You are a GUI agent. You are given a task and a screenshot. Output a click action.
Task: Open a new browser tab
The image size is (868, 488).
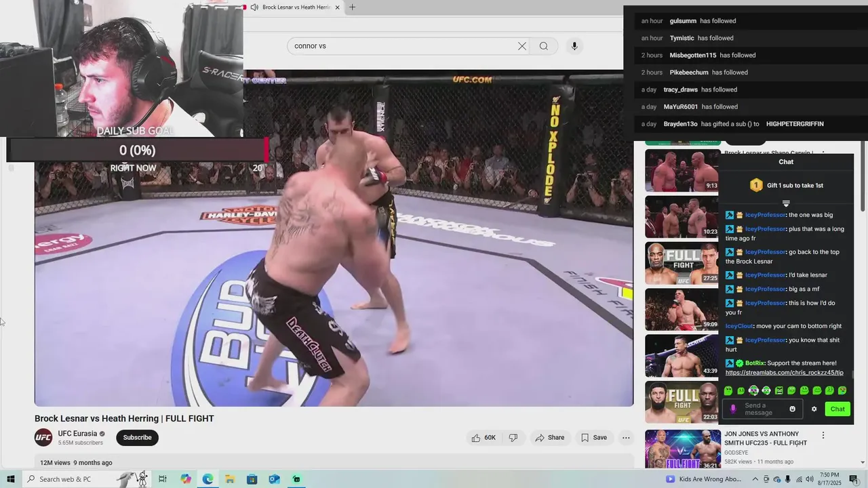click(352, 7)
